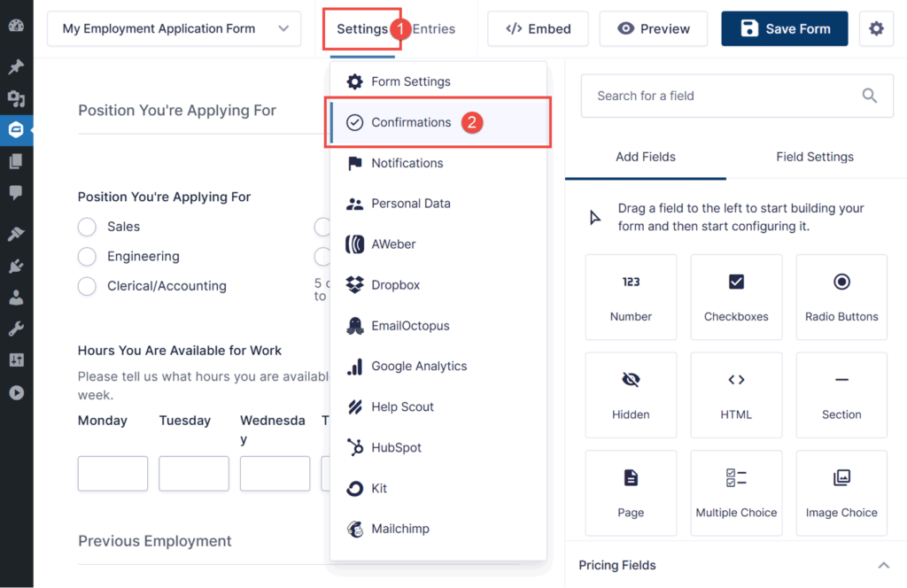Click the Save Form button
This screenshot has height=588, width=907.
pyautogui.click(x=784, y=28)
